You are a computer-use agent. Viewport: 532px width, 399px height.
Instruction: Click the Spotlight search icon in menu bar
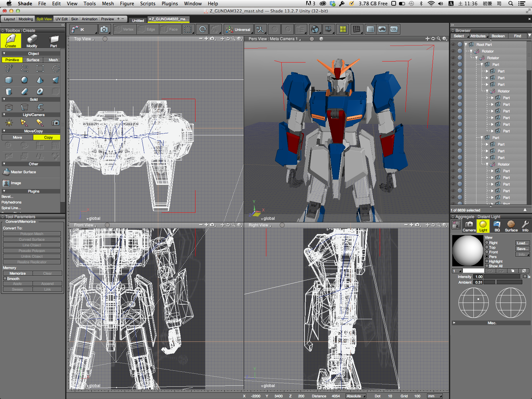(x=510, y=4)
